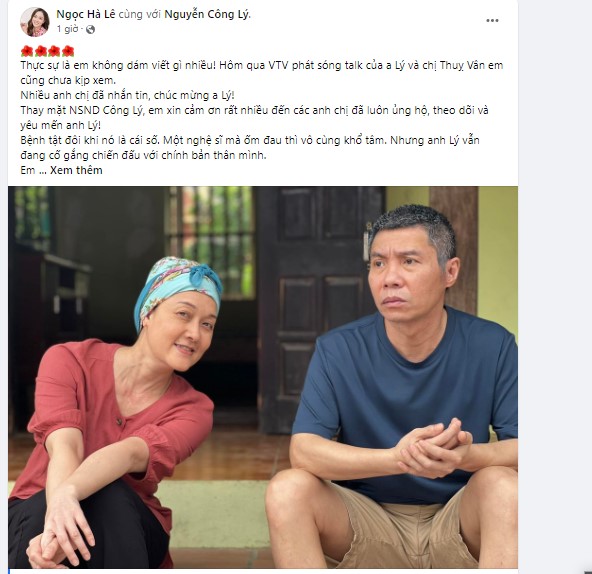The height and width of the screenshot is (574, 592).
Task: Click the globe public privacy icon
Action: coord(90,29)
